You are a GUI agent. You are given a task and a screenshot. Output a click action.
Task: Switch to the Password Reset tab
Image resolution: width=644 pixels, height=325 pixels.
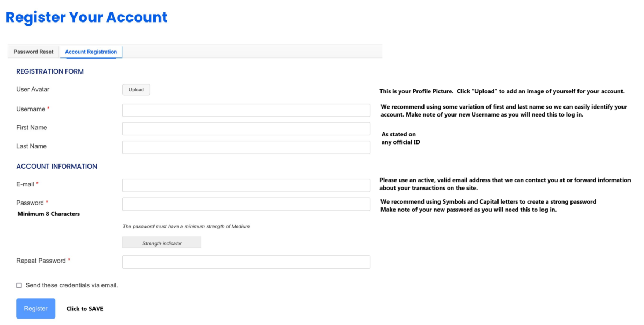coord(33,52)
